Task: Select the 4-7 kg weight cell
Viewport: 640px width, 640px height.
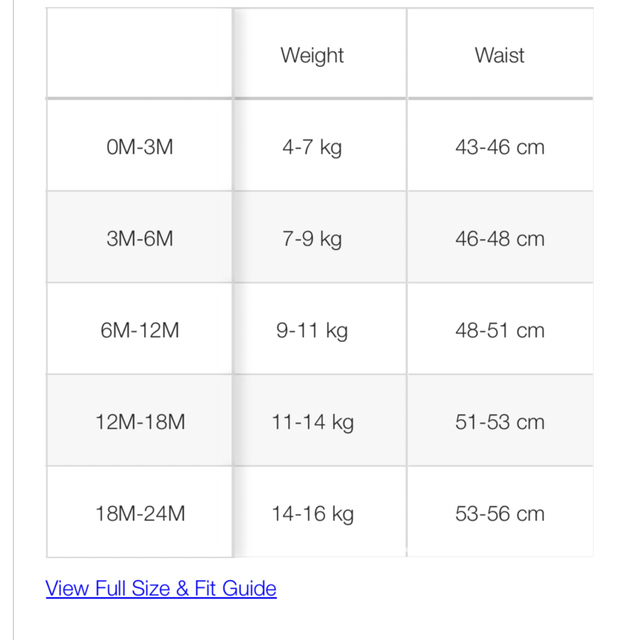Action: click(320, 145)
